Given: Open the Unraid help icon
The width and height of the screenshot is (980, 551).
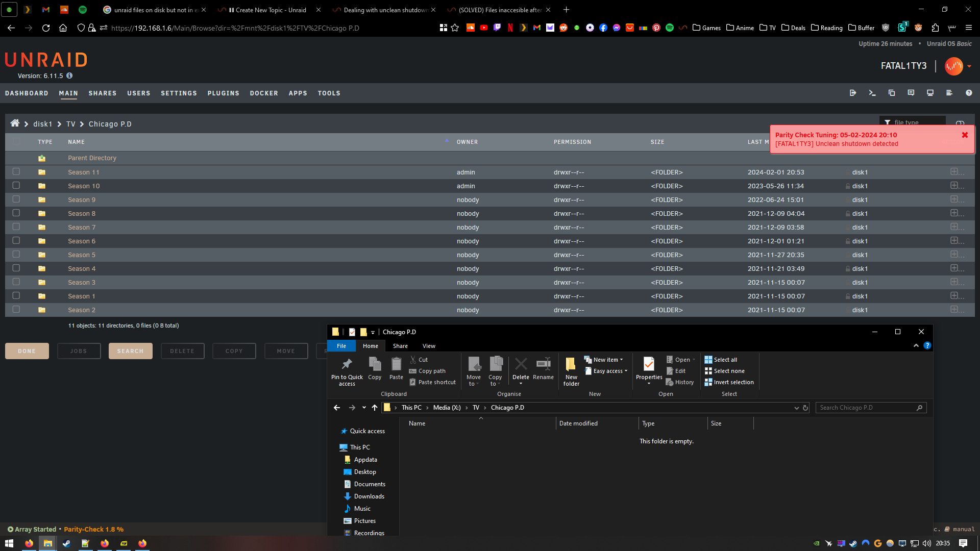Looking at the screenshot, I should coord(969,93).
